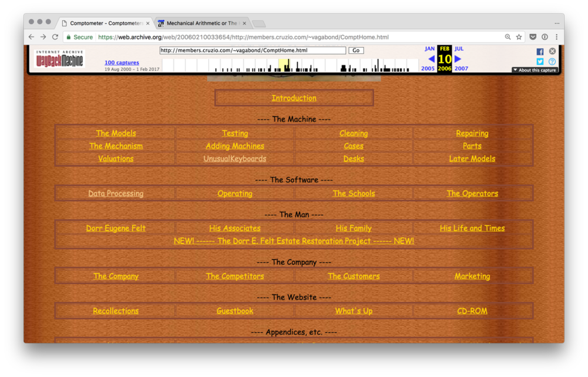Open the His Family link
The image size is (588, 377).
pos(353,228)
